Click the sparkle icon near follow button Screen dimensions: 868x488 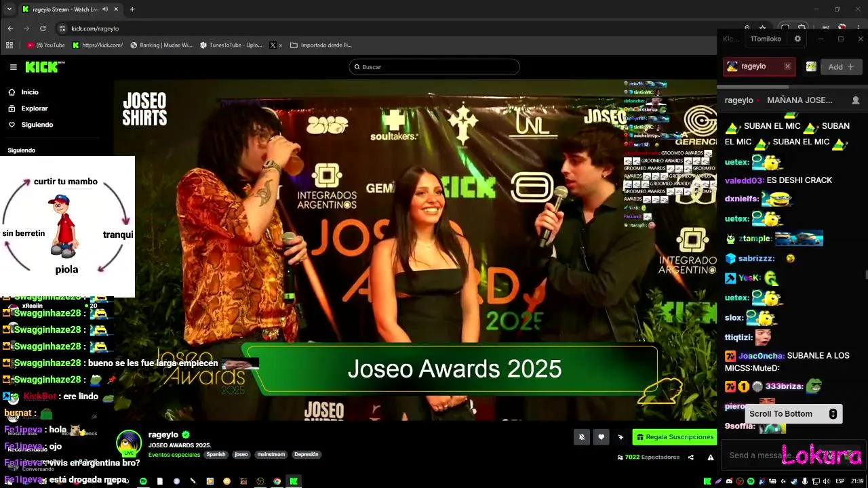(620, 437)
